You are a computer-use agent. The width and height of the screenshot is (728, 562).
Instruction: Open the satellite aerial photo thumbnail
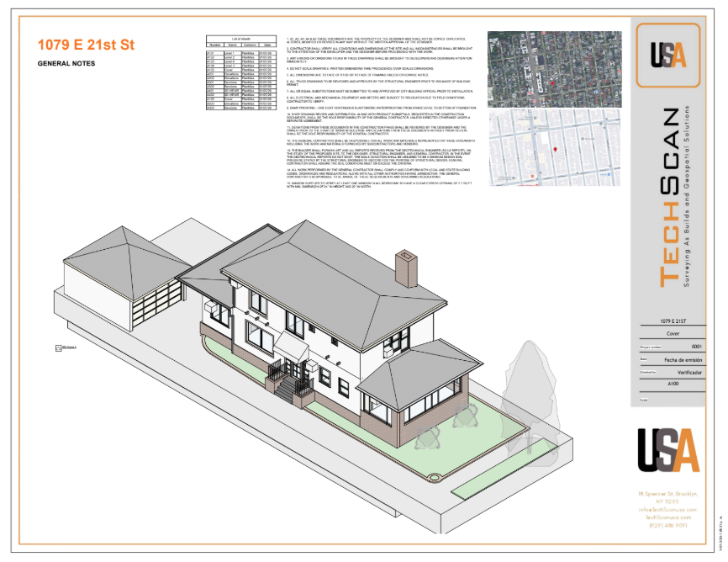[554, 69]
